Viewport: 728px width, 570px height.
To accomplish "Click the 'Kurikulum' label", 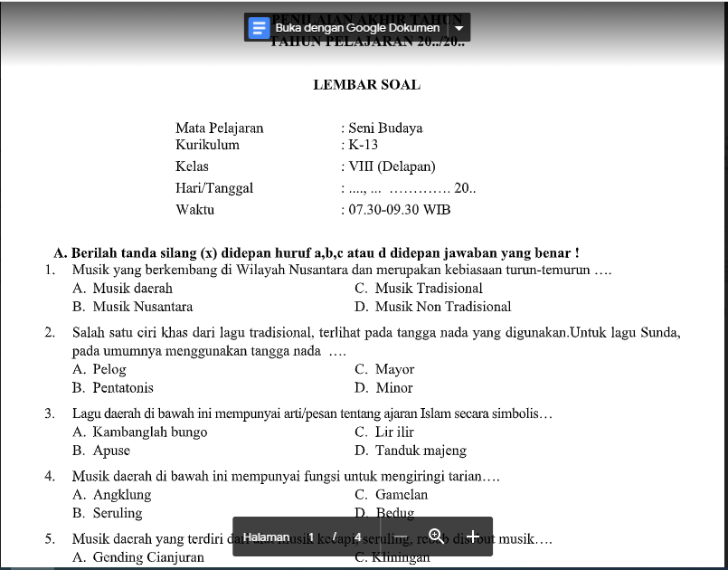I will point(207,145).
